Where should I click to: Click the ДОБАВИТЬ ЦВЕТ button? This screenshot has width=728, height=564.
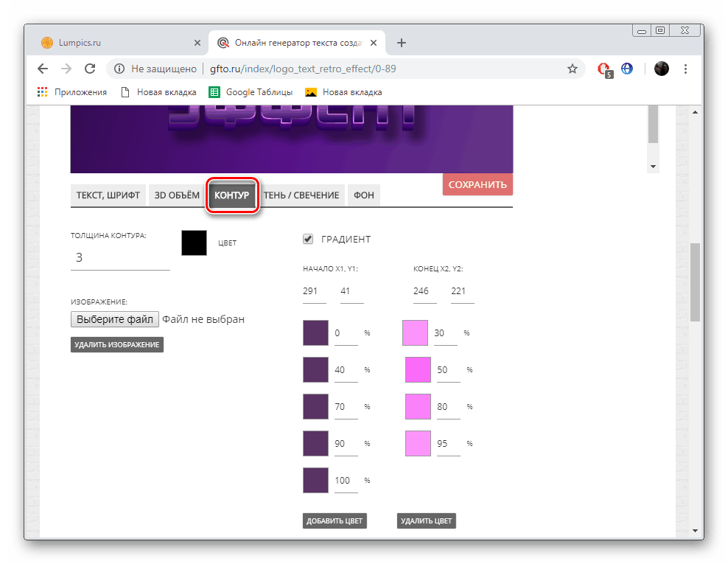pos(335,521)
